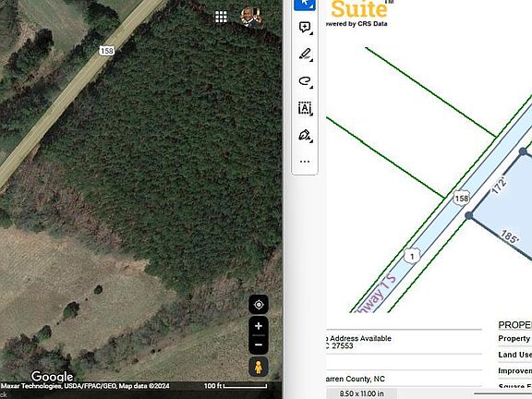Select the Street View pegman
The width and height of the screenshot is (532, 399).
point(259,367)
